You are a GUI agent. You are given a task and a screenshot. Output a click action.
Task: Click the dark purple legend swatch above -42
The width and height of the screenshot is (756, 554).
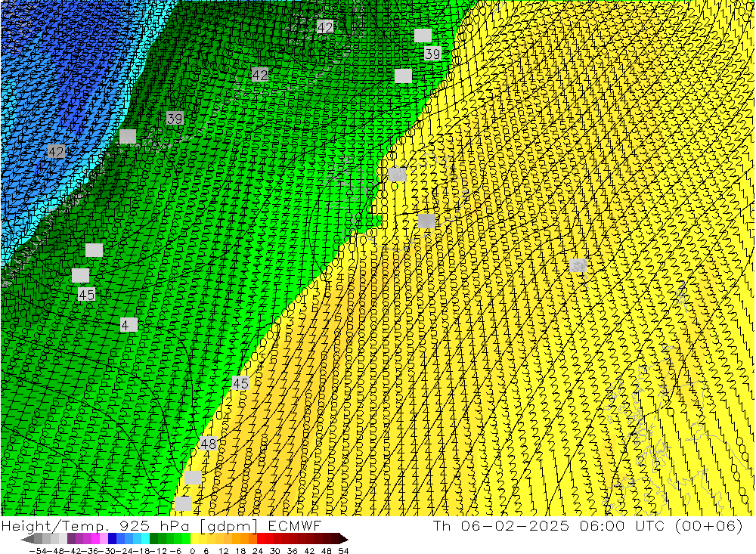[x=71, y=539]
